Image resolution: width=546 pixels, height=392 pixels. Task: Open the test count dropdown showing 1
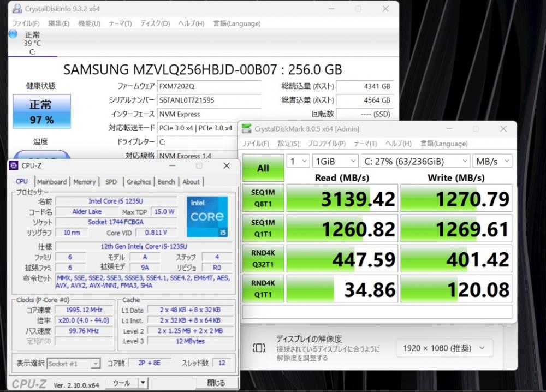(x=298, y=161)
